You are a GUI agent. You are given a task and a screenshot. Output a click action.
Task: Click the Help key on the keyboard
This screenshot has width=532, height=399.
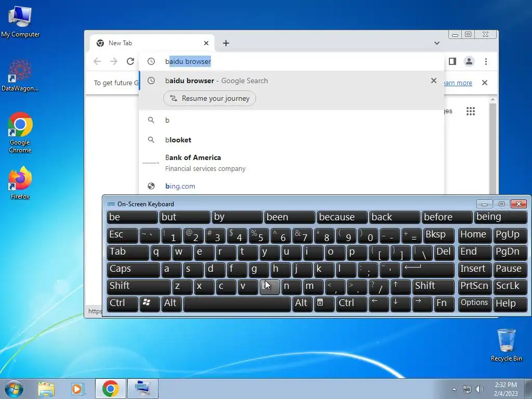(510, 303)
